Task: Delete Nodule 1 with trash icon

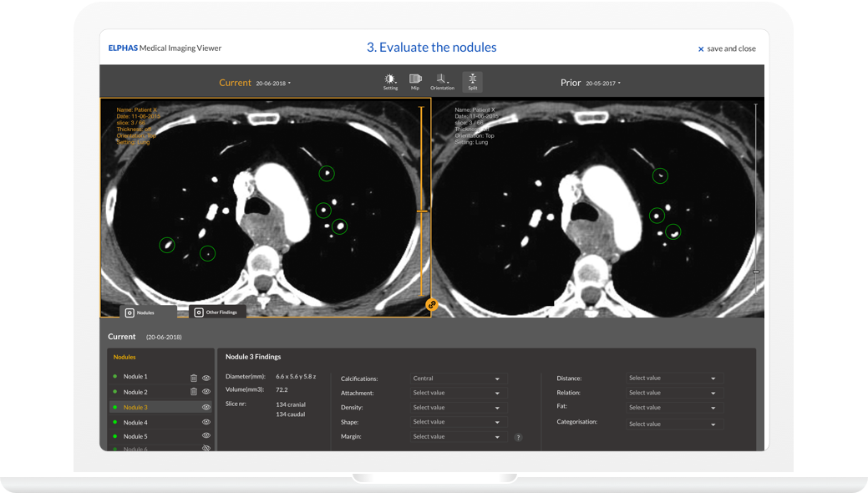Action: coord(194,378)
